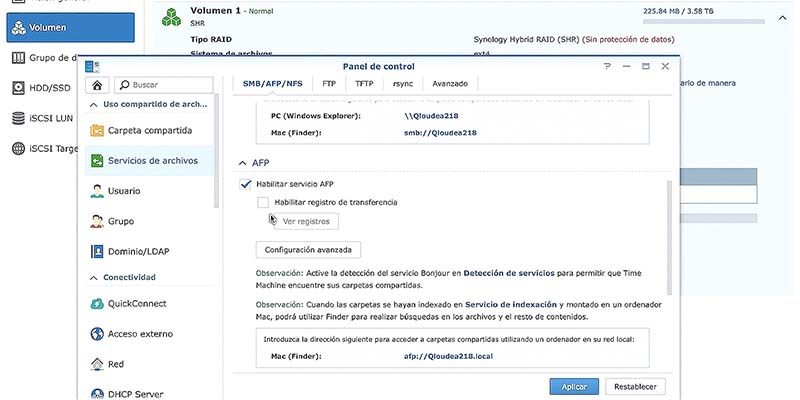Open QuickConnect settings
This screenshot has width=800, height=400.
(x=149, y=304)
